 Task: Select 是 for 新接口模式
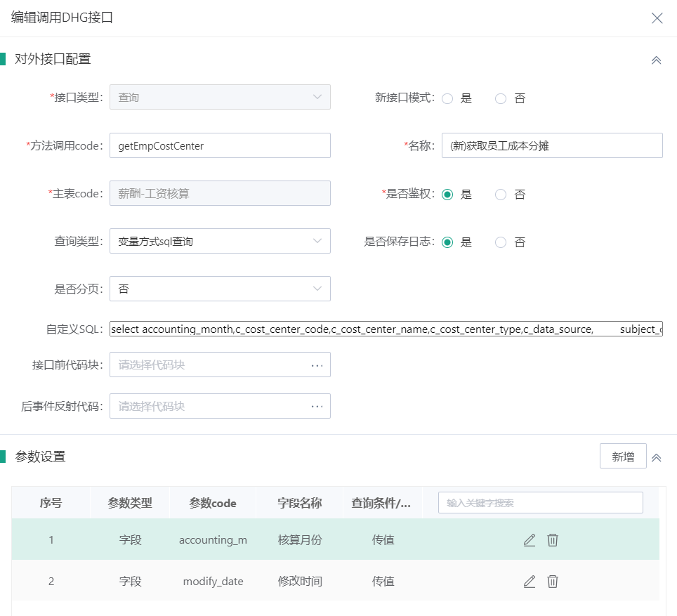click(x=447, y=98)
